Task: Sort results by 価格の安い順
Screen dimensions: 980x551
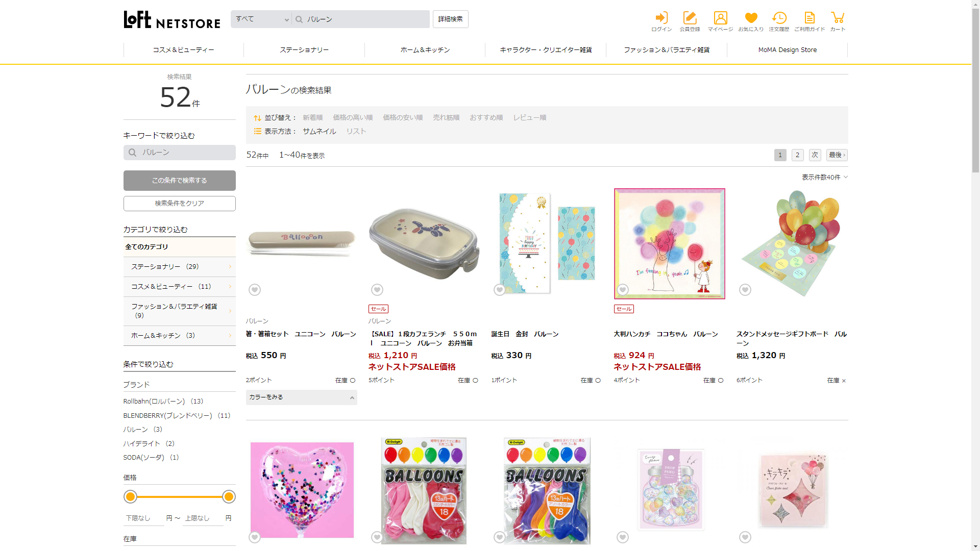Action: [403, 117]
